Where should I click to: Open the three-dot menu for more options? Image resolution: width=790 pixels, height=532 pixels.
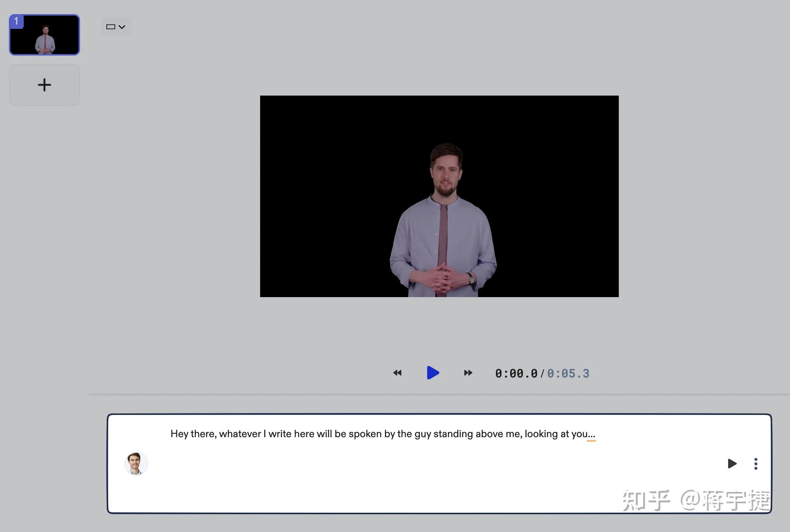756,464
